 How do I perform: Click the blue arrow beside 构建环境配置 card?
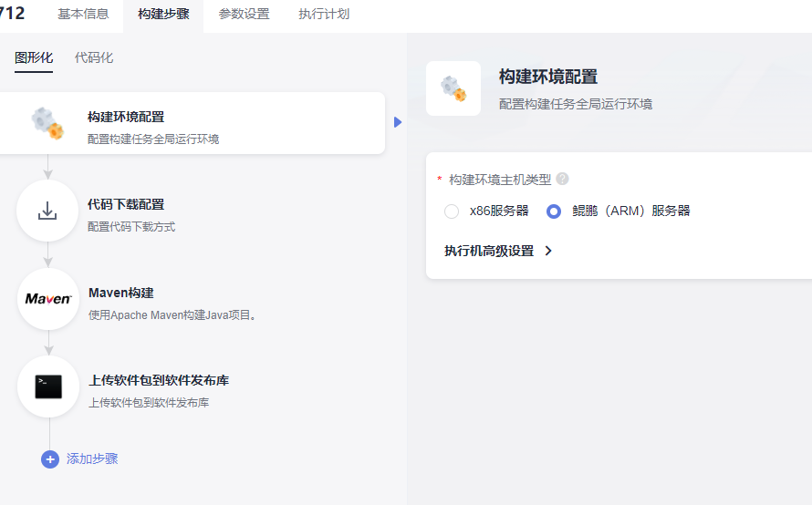tap(398, 122)
